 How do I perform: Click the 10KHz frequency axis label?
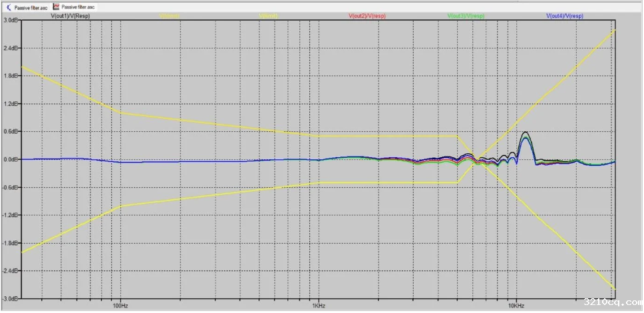(516, 306)
